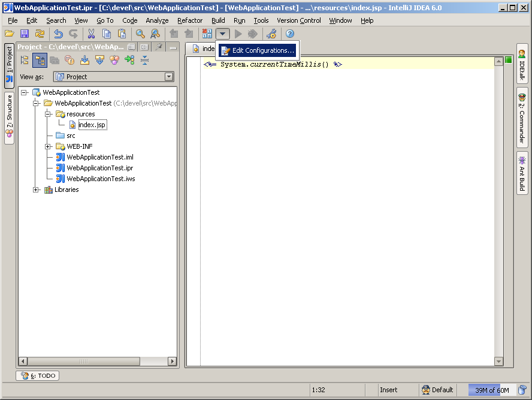Navigate Back with the left arrow icon
The height and width of the screenshot is (400, 532).
coord(174,34)
